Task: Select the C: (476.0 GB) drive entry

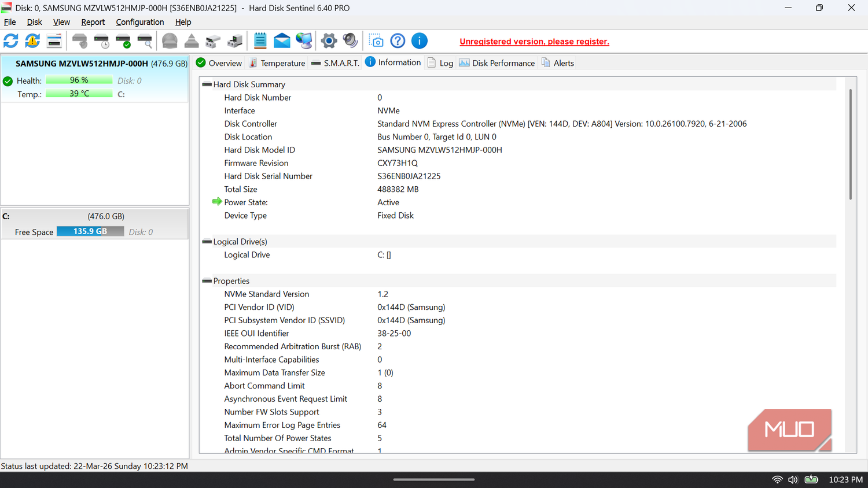Action: [x=95, y=224]
